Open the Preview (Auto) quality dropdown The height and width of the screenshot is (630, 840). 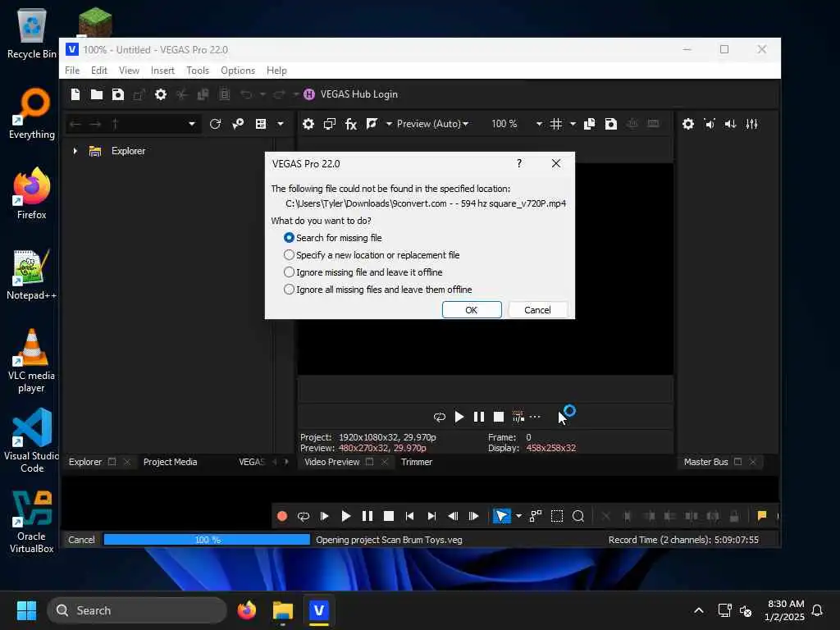pos(433,125)
